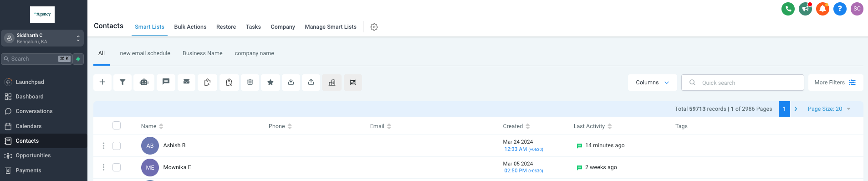Image resolution: width=868 pixels, height=181 pixels.
Task: Go to next page chevron
Action: click(796, 109)
